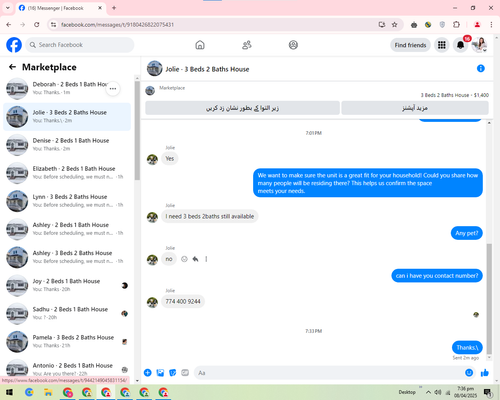This screenshot has width=500, height=400.
Task: Go back in browser history
Action: pos(9,24)
